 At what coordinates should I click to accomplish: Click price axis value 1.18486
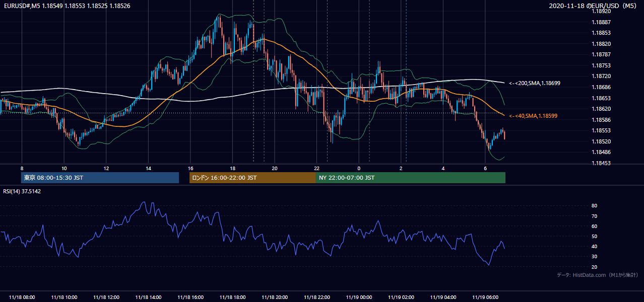click(601, 152)
